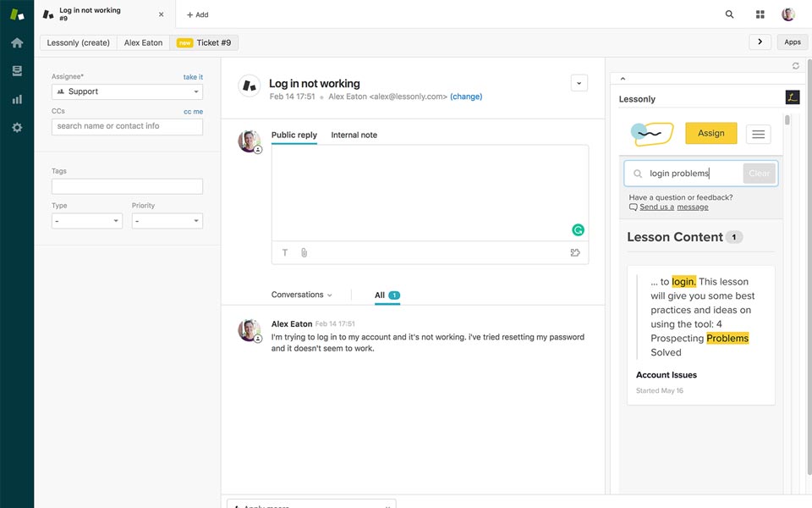Click the Lessonly panel scrollbar
The height and width of the screenshot is (508, 812).
(787, 119)
